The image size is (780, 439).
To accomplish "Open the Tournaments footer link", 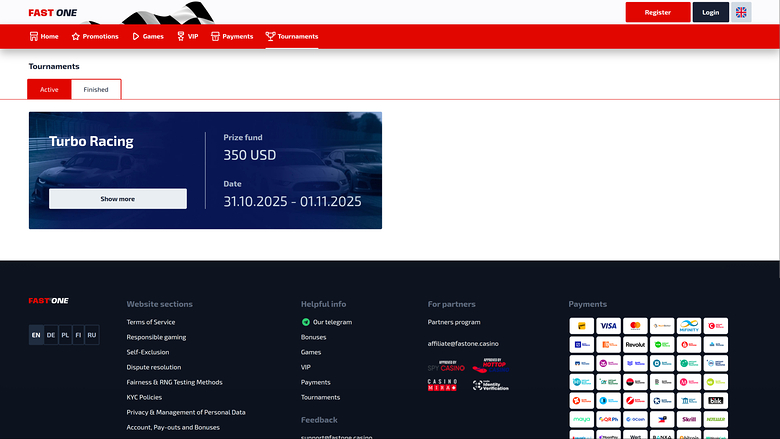I will [x=320, y=397].
